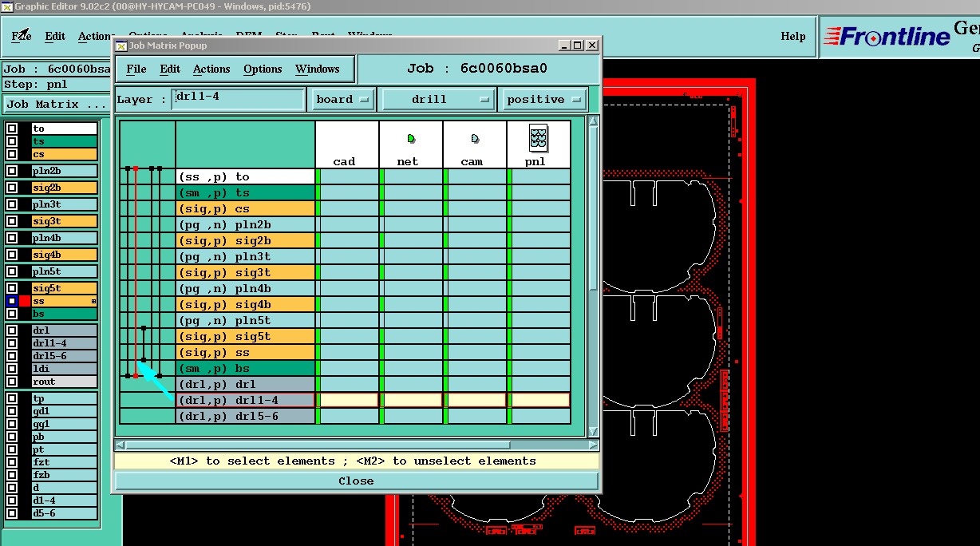The image size is (980, 546).
Task: Select layer pln4b in the layer list
Action: pyautogui.click(x=65, y=238)
